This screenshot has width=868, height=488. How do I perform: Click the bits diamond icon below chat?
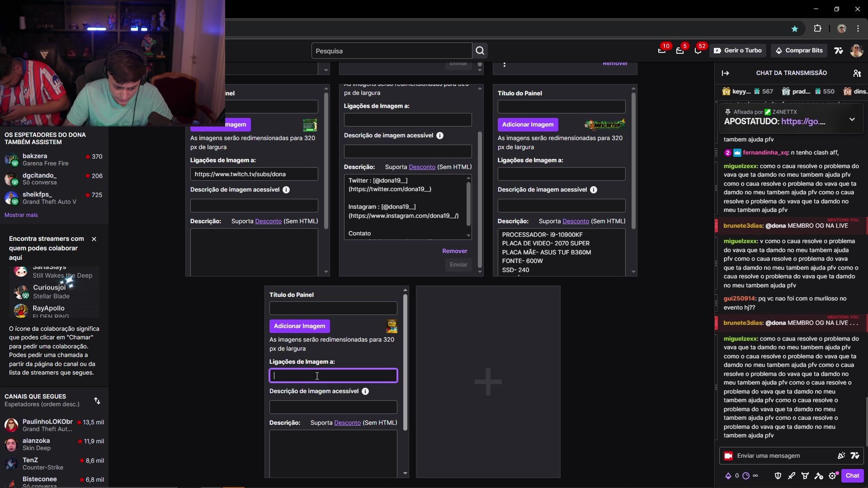click(728, 476)
